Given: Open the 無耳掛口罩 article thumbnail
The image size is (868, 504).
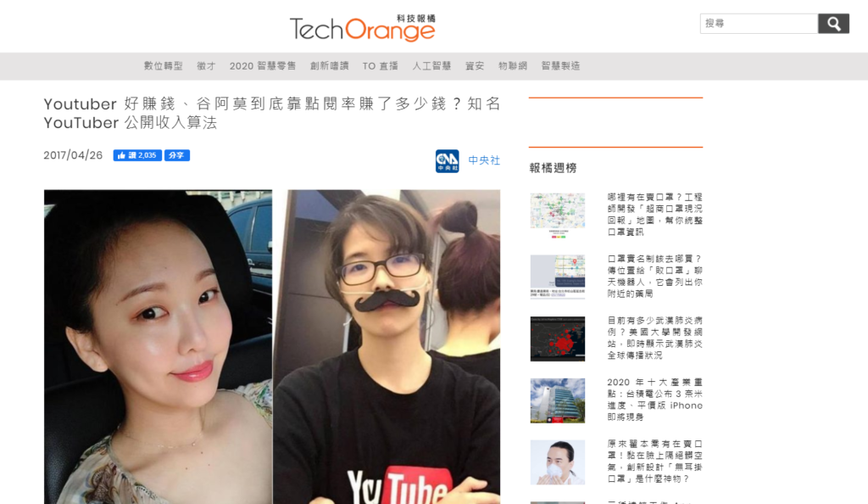Looking at the screenshot, I should 557,462.
